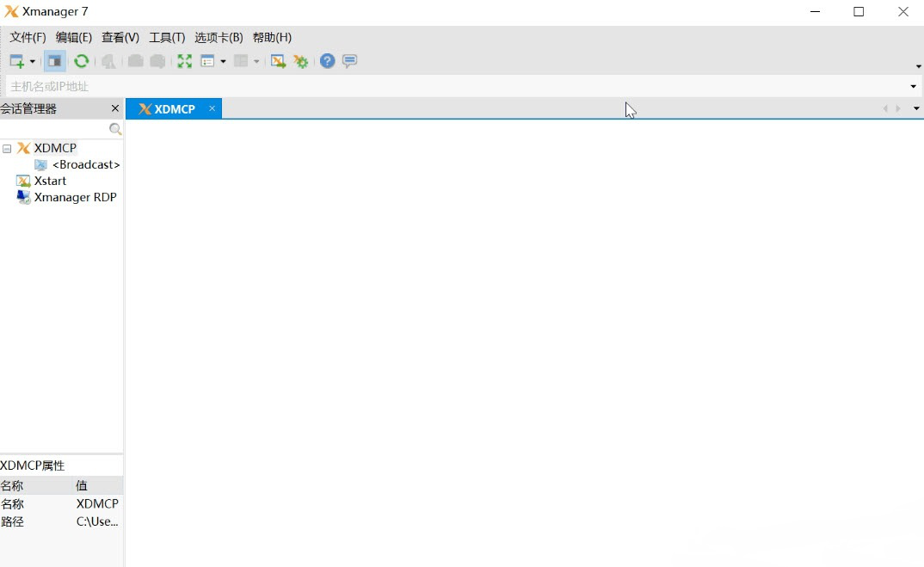924x567 pixels.
Task: Switch to the XDMCP tab
Action: click(172, 108)
